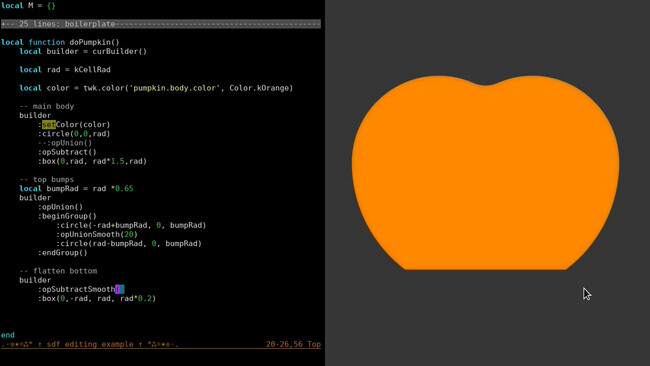Click the cursor position indicator 20-26,56

click(284, 344)
